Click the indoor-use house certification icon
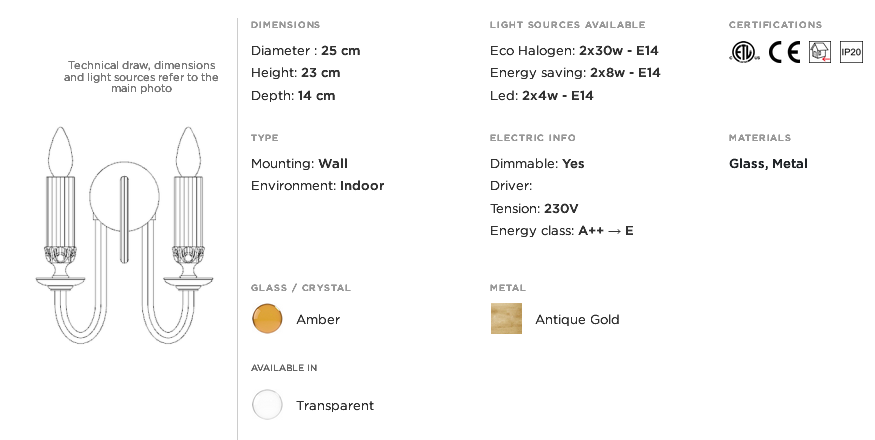This screenshot has width=875, height=440. (x=820, y=52)
